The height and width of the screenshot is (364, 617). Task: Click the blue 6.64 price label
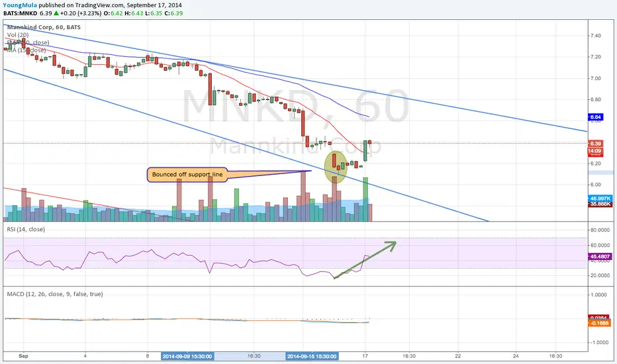596,117
